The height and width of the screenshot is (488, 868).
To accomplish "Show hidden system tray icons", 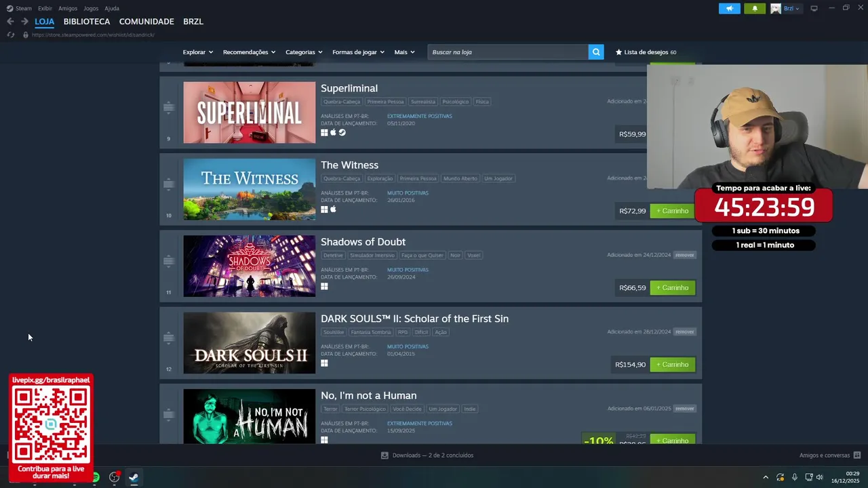I will [766, 477].
